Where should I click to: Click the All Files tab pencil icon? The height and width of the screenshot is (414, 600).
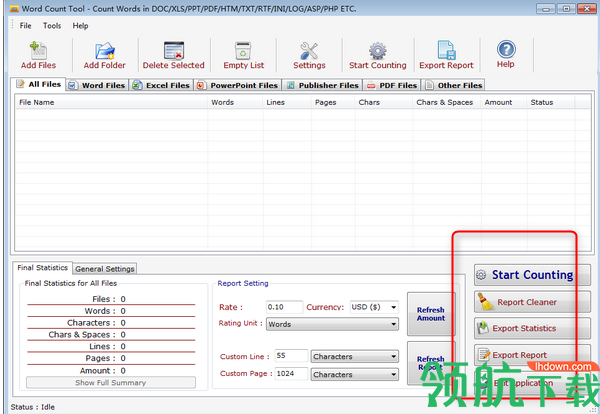(x=20, y=84)
